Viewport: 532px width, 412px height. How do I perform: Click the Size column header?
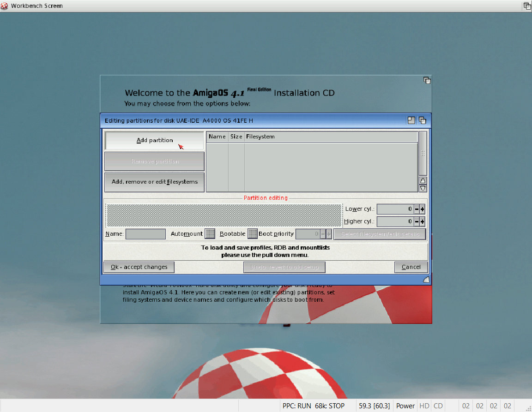[x=236, y=137]
